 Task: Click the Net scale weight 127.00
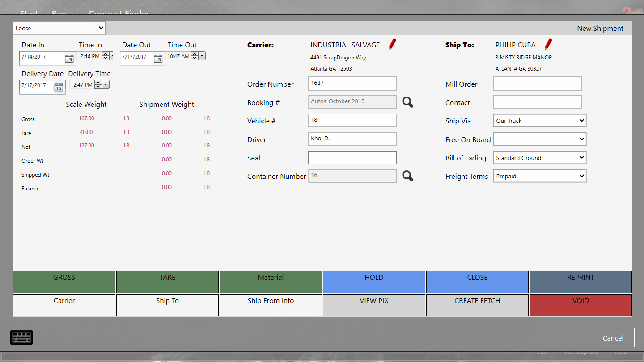86,146
